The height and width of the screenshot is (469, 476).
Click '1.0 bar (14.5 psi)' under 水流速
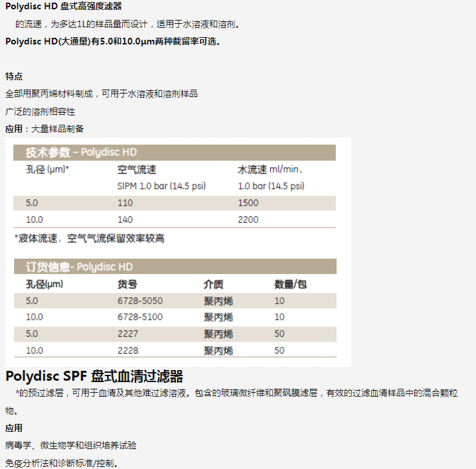click(x=271, y=186)
